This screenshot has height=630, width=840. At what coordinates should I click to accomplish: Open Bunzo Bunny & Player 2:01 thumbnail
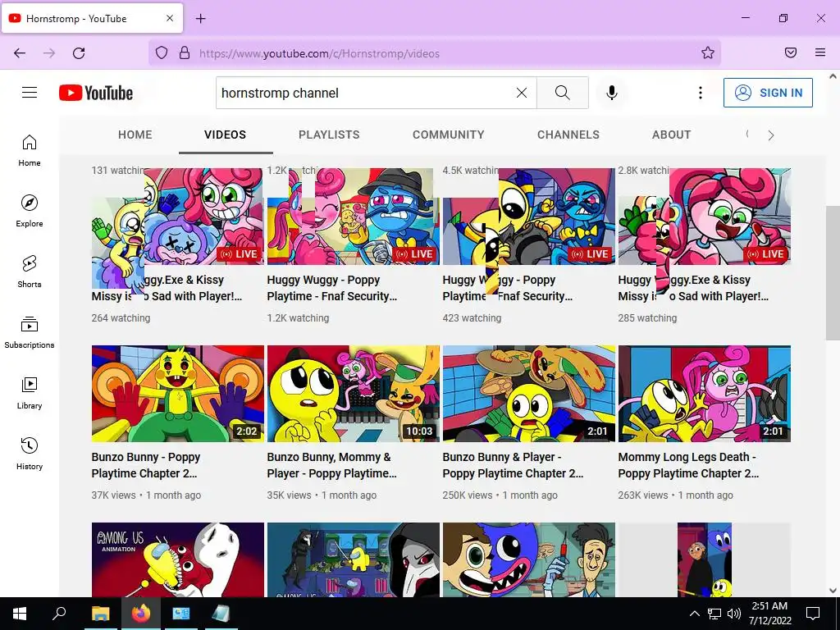[x=529, y=393]
